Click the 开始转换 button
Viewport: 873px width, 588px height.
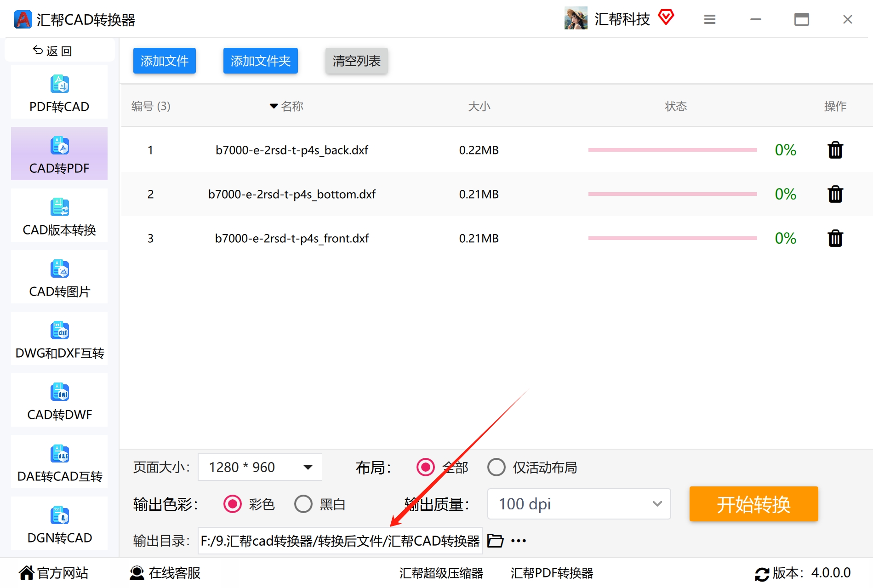click(x=754, y=504)
